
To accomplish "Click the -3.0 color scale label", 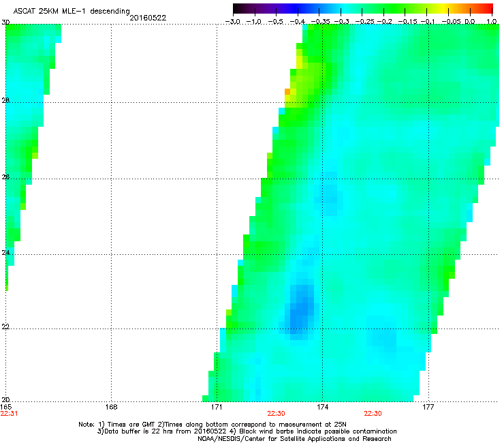I will tap(233, 22).
